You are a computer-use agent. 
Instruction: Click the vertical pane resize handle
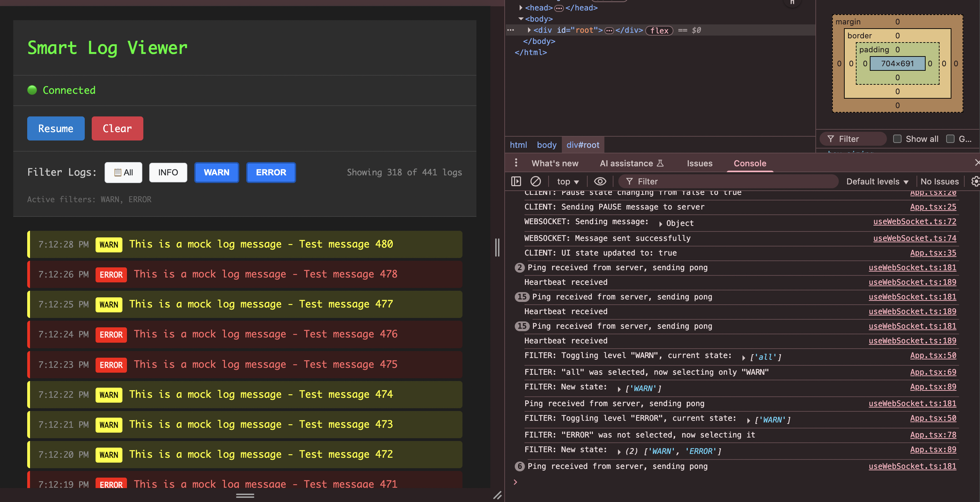tap(497, 248)
